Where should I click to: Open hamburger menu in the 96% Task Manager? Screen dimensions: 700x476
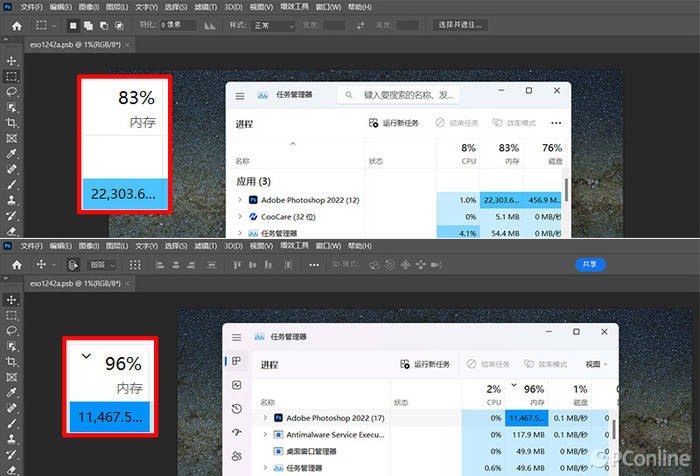pos(237,338)
